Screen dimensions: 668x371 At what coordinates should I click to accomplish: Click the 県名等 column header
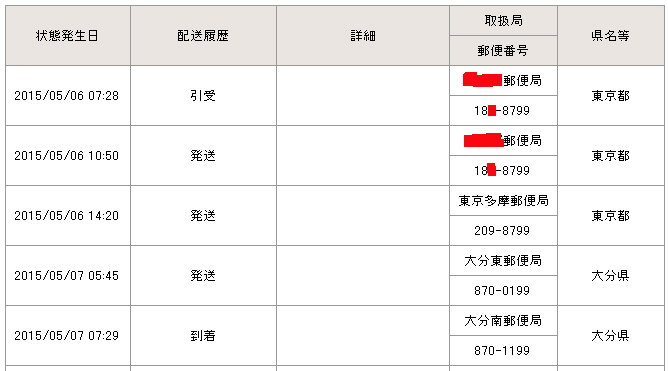(x=610, y=36)
